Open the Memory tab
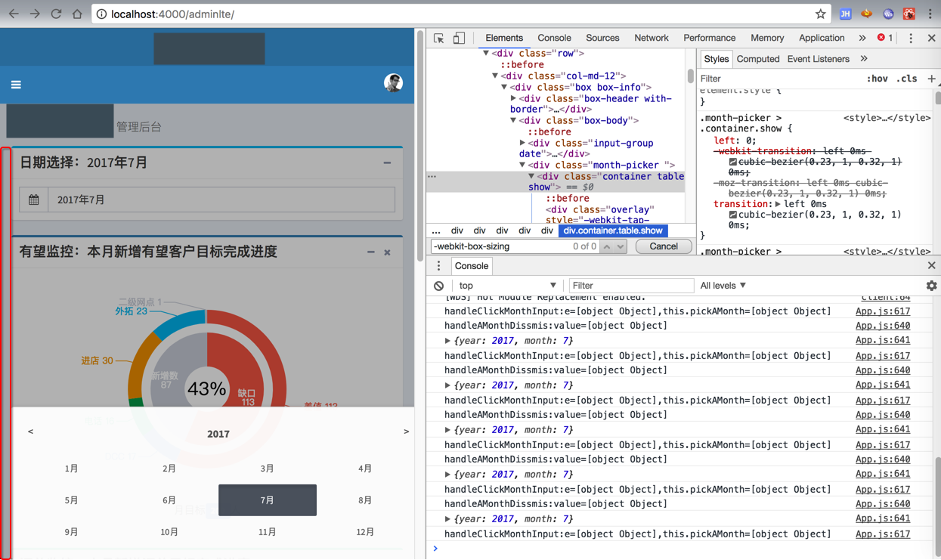 [767, 38]
